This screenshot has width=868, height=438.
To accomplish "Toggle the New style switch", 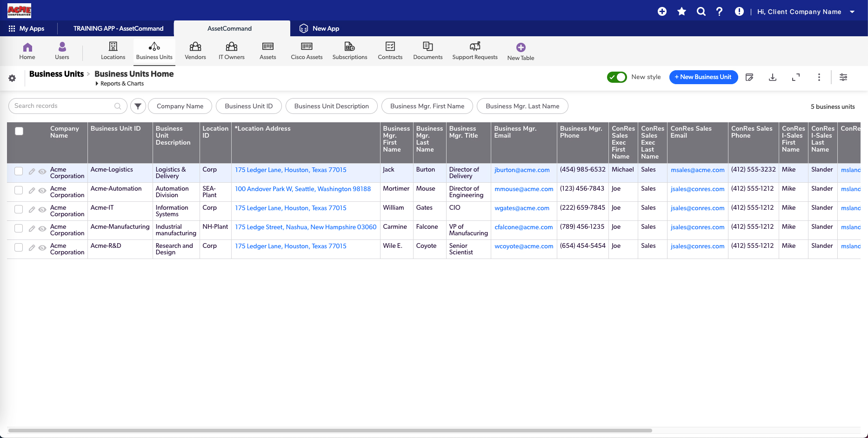I will [617, 77].
